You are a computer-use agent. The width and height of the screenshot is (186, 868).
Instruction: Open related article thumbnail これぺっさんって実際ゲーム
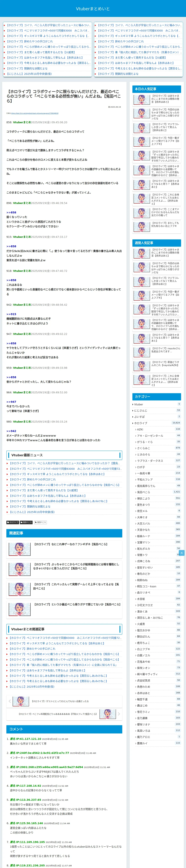tap(20, 590)
